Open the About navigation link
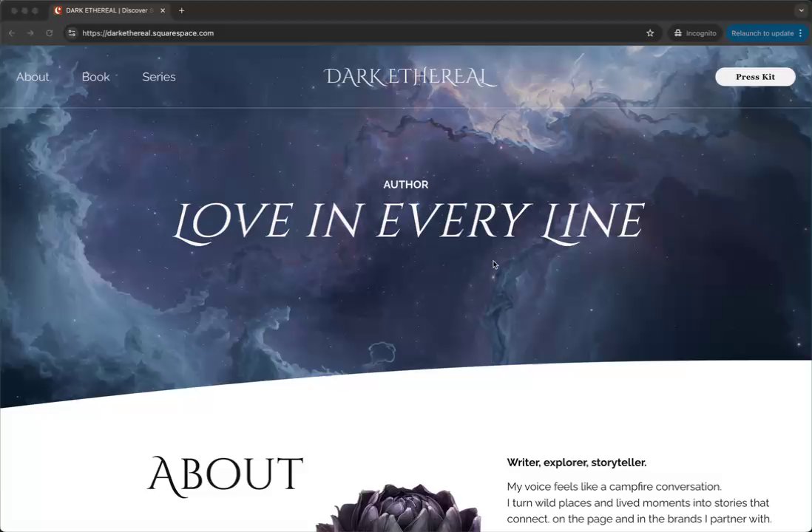The image size is (812, 532). [33, 77]
